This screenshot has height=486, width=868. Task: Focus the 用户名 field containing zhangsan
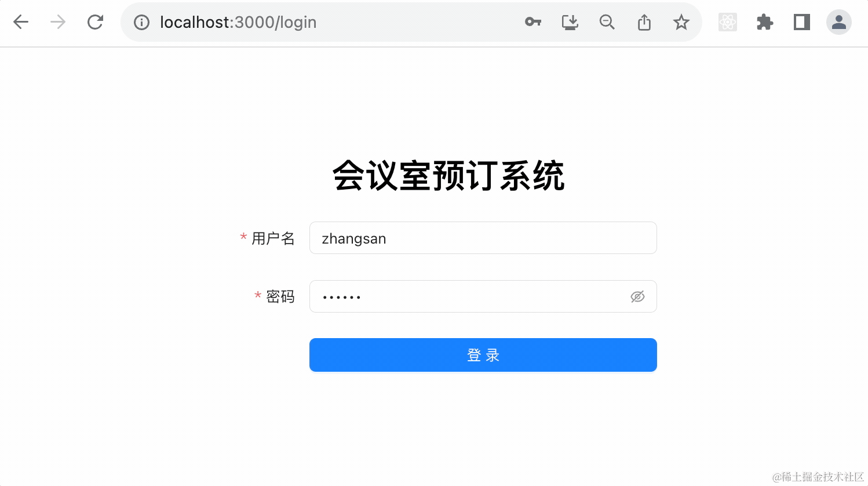point(483,238)
